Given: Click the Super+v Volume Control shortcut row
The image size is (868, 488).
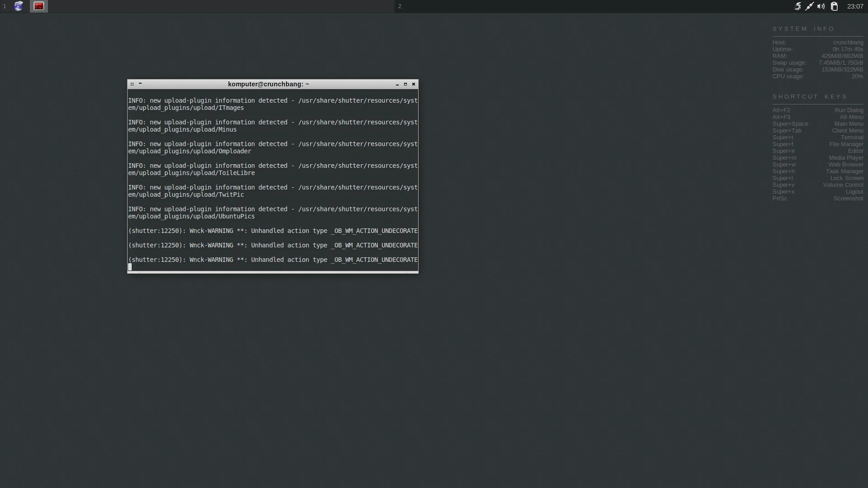Looking at the screenshot, I should pos(818,185).
